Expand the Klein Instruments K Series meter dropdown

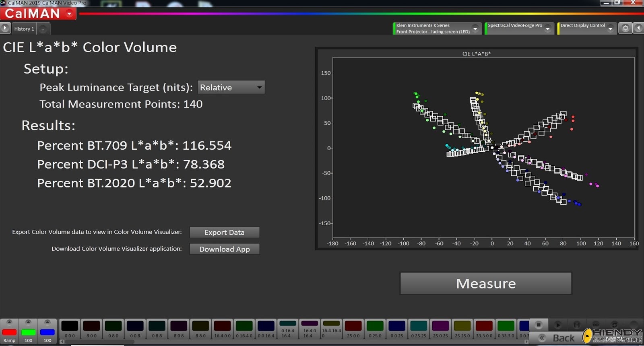[x=475, y=29]
